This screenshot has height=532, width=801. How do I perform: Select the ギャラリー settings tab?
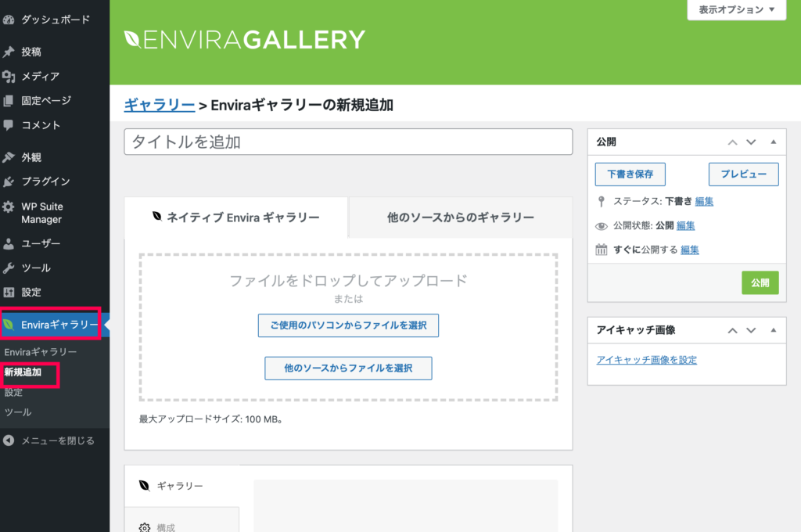182,486
